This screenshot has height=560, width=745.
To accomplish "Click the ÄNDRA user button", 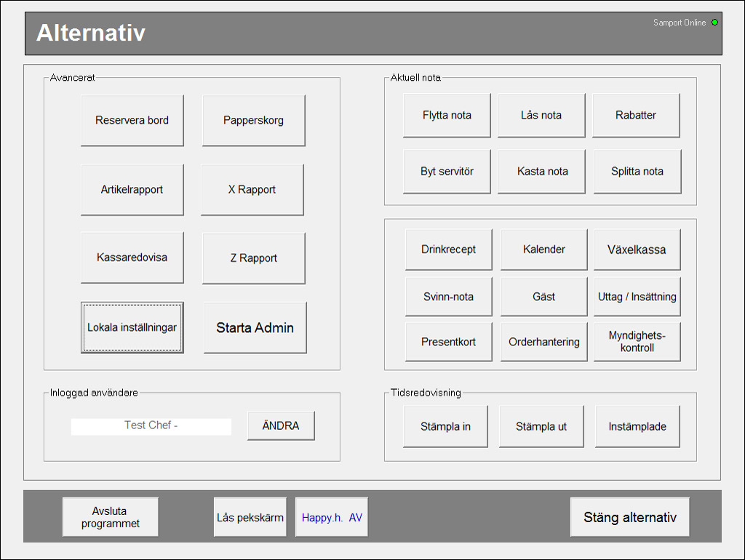I will (281, 426).
